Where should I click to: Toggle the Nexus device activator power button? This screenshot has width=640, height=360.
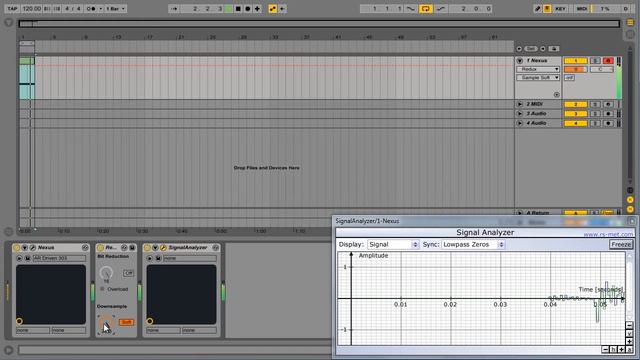coord(17,248)
